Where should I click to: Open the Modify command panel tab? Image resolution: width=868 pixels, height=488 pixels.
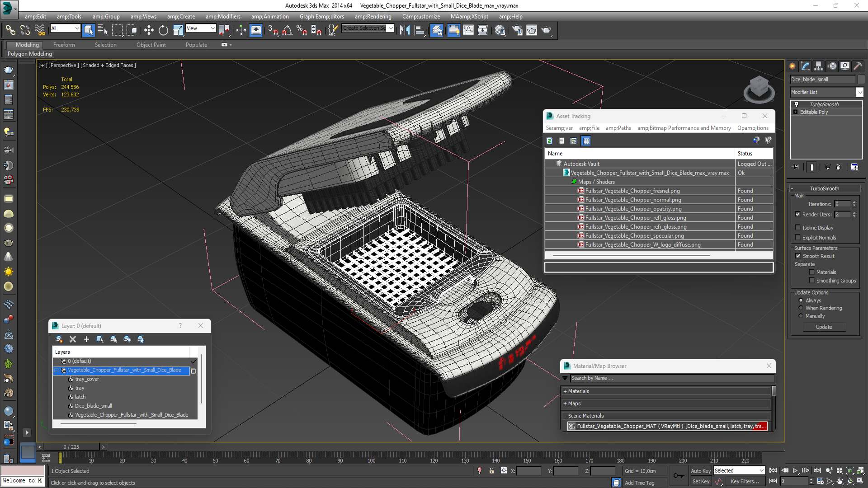[x=806, y=66]
